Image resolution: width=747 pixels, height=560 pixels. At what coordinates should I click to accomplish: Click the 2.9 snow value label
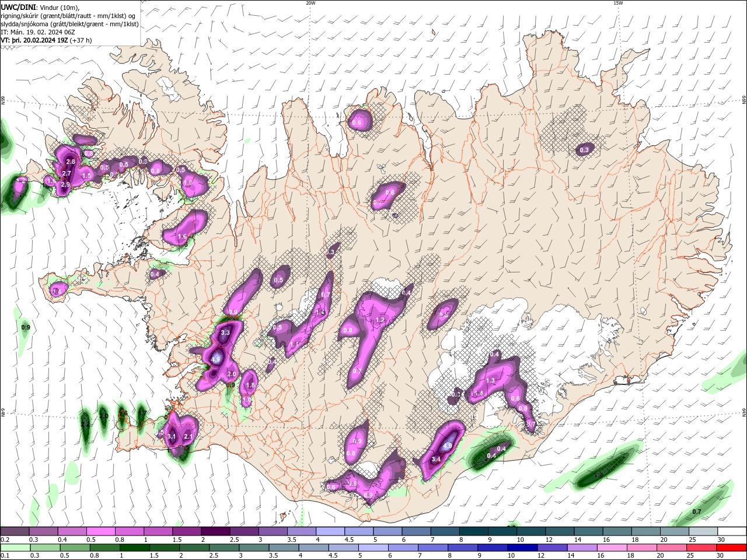(65, 184)
